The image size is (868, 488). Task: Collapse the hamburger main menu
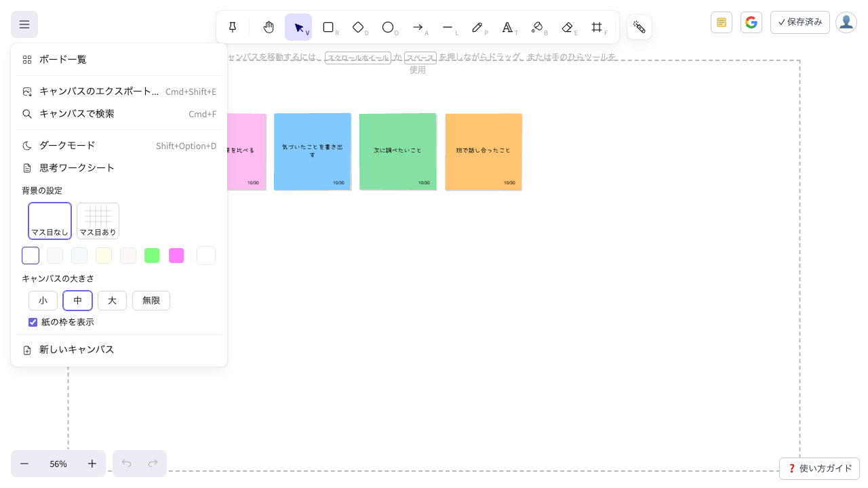coord(24,24)
